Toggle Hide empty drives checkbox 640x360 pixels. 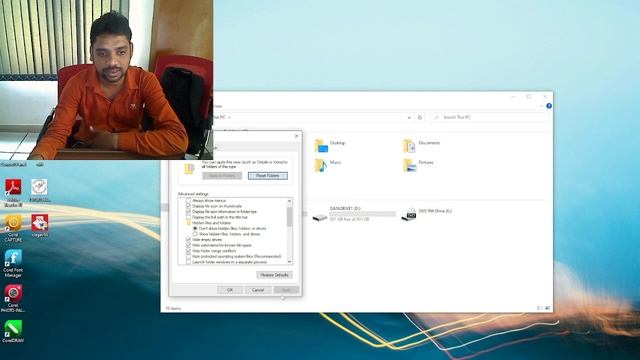tap(188, 240)
